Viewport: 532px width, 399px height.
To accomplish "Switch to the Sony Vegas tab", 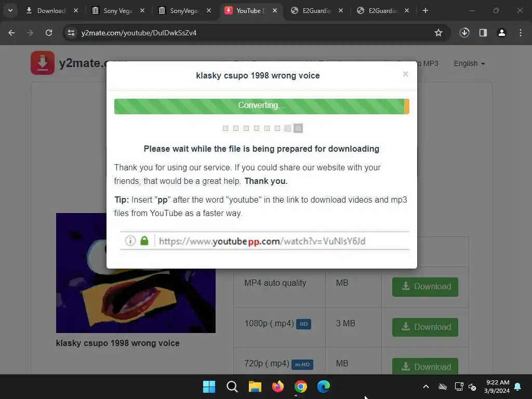I will (x=118, y=11).
